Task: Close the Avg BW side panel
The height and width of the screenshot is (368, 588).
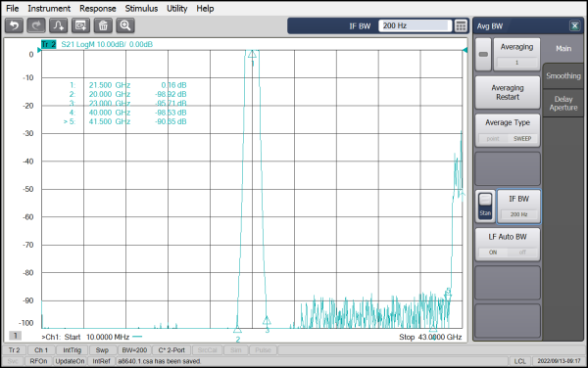Action: coord(574,25)
